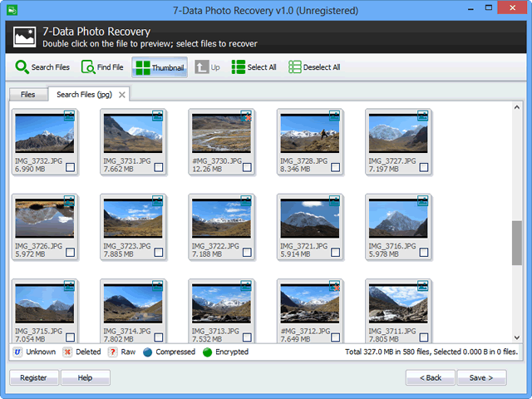Click the 7-Data Photo Recovery header picture icon

pos(24,37)
